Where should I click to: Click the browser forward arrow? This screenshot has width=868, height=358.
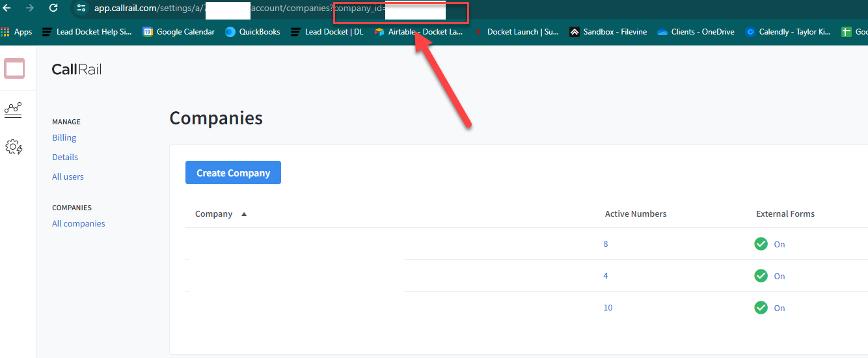pos(29,8)
